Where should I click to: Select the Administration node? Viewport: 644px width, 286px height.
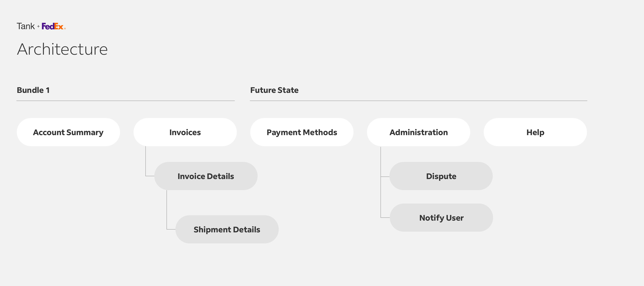pyautogui.click(x=418, y=132)
